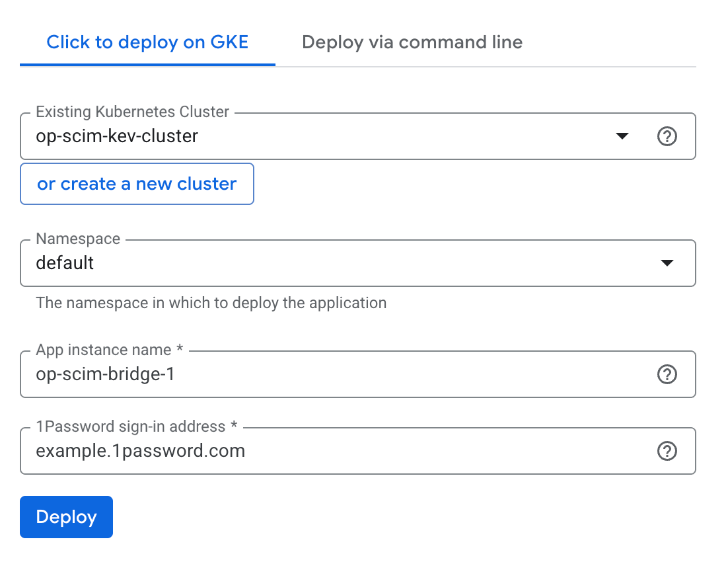The image size is (728, 562).
Task: Click the blue Deploy button
Action: pos(67,517)
